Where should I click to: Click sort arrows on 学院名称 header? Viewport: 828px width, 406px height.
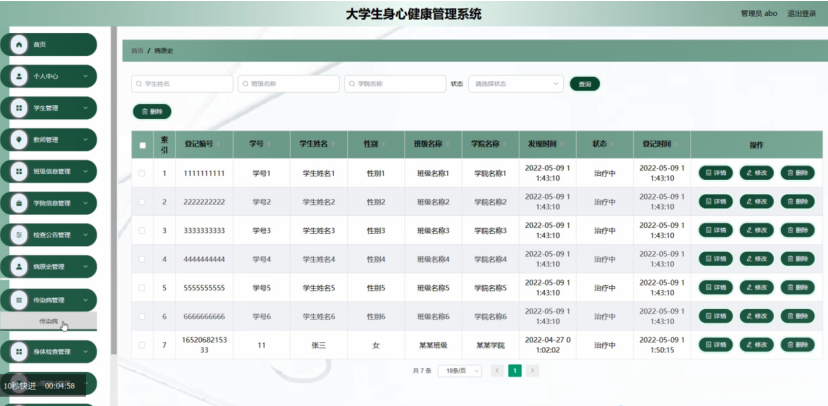point(504,144)
